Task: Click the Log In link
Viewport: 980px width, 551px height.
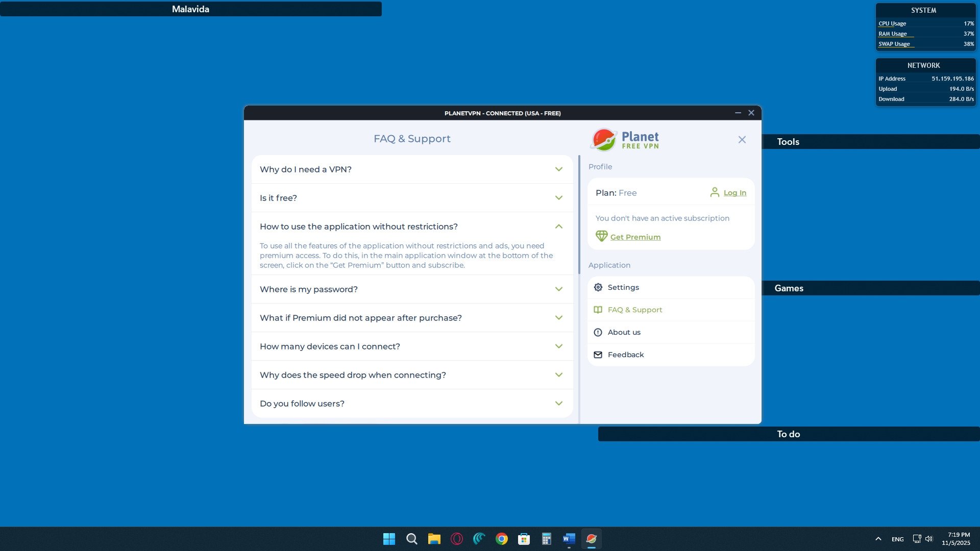Action: click(734, 192)
